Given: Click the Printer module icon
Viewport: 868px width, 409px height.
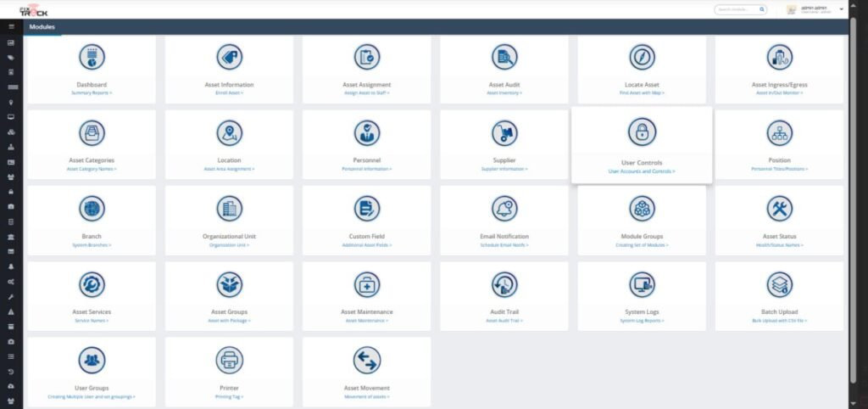Looking at the screenshot, I should point(229,360).
